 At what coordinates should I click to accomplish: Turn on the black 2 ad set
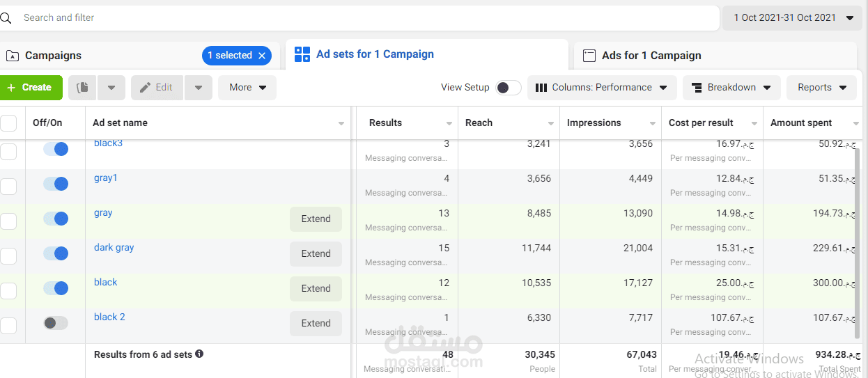point(56,323)
